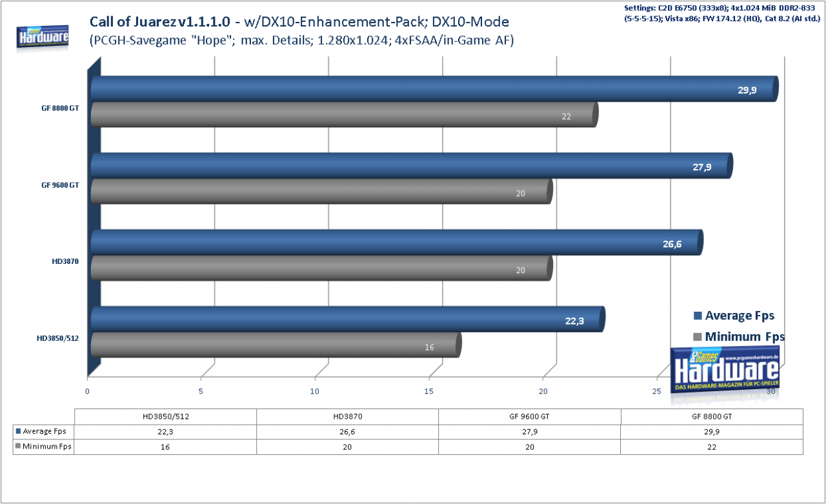Screen dimensions: 826x504
Task: Select the blue average bar for HD3870
Action: pos(397,243)
